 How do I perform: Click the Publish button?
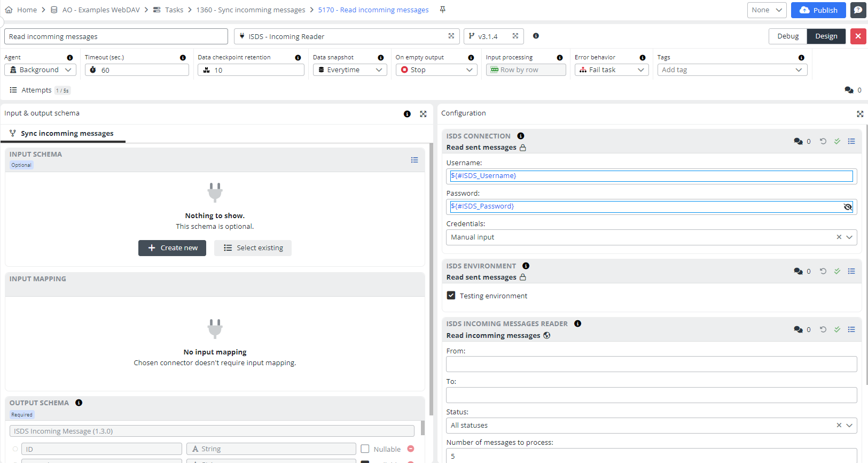pyautogui.click(x=818, y=10)
